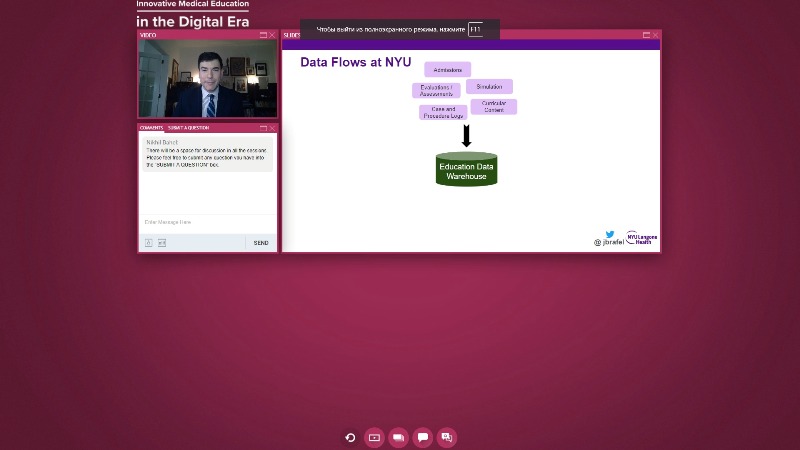Click the Education Data Warehouse cylinder

pyautogui.click(x=466, y=169)
